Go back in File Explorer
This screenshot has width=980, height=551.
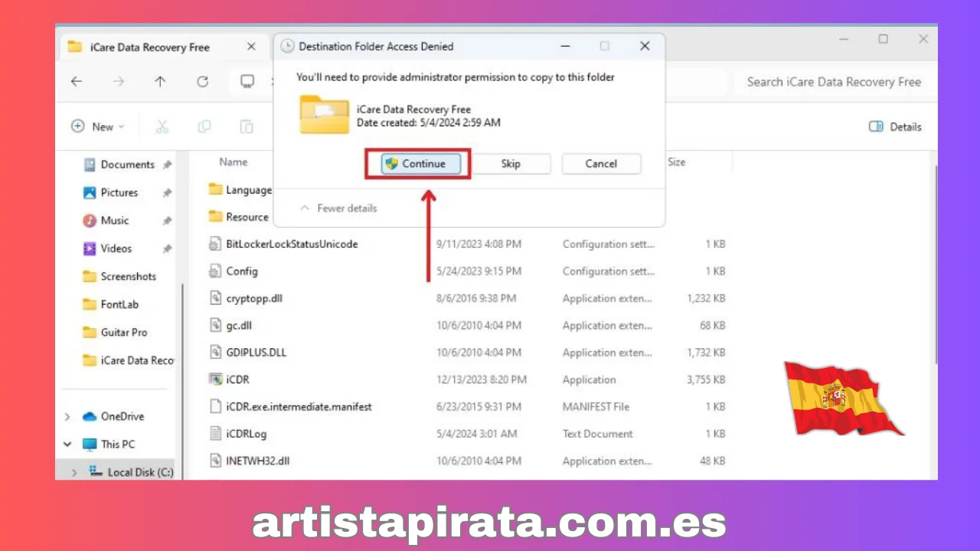pos(76,81)
